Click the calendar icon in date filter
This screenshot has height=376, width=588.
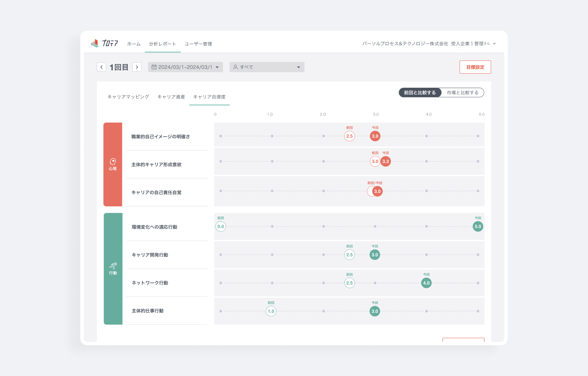click(x=154, y=67)
